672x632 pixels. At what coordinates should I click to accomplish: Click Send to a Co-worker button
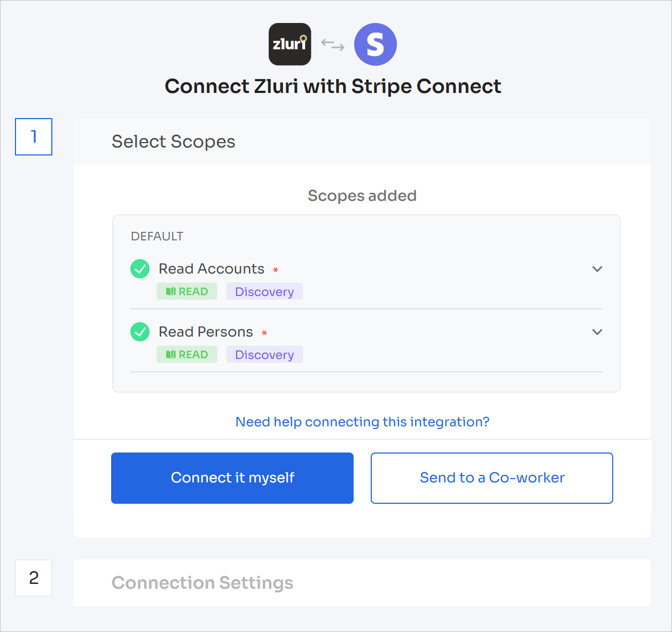coord(492,478)
